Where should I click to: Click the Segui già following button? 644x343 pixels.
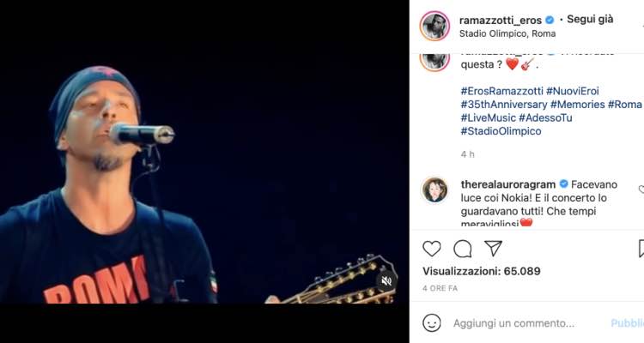590,19
